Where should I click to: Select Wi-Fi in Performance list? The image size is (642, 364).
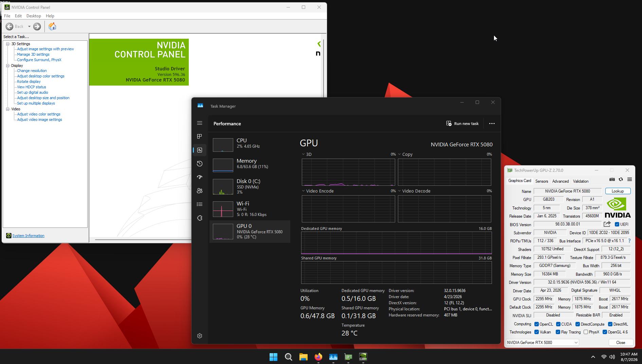tap(250, 209)
